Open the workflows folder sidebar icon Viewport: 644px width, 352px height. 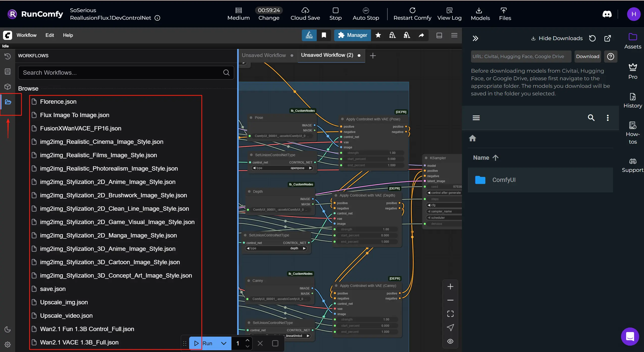click(8, 102)
